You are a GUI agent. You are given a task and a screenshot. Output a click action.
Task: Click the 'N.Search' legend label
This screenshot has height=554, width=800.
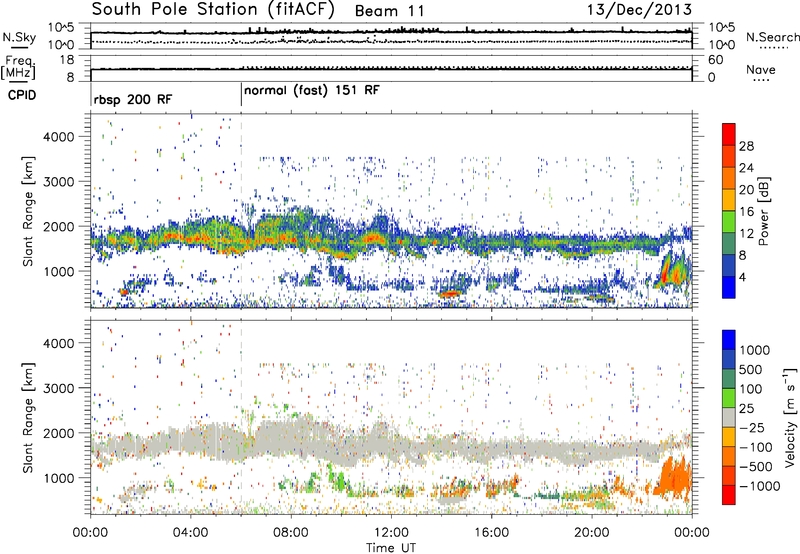click(772, 37)
